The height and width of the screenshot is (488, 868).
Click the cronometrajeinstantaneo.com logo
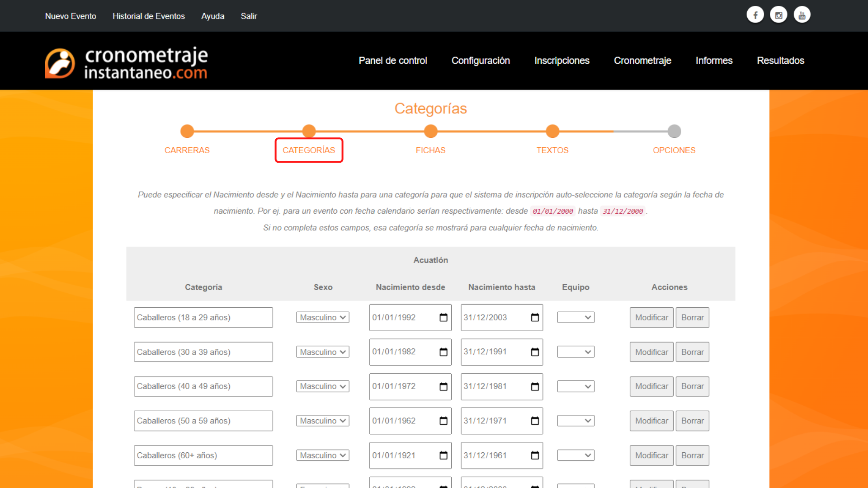pyautogui.click(x=126, y=62)
